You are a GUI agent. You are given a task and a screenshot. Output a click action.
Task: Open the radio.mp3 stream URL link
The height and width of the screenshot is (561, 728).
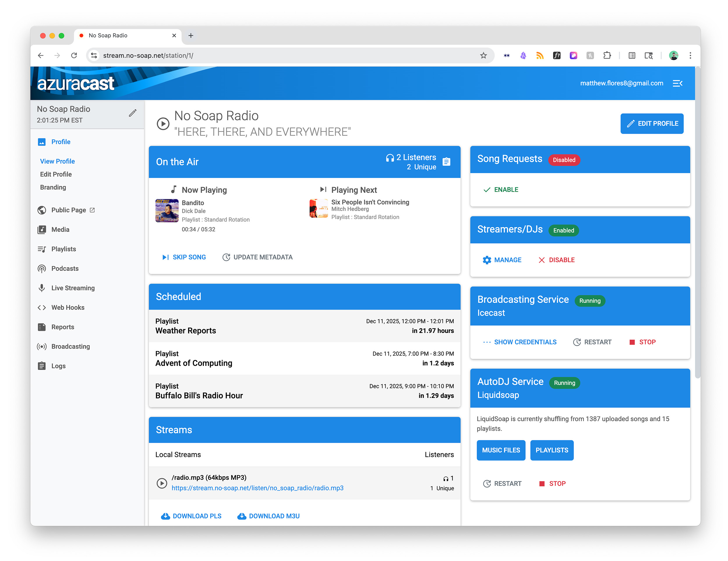[257, 488]
